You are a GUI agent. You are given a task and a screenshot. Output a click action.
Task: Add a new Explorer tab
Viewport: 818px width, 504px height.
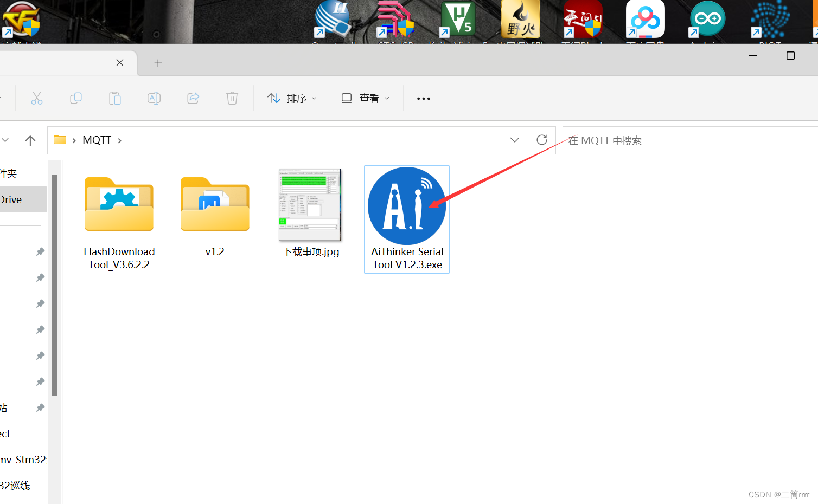tap(158, 63)
